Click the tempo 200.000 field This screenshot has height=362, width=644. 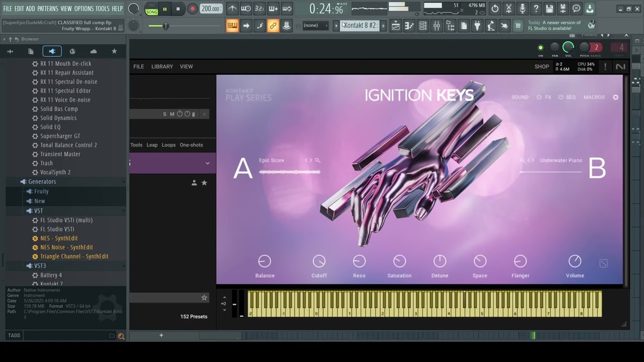point(210,9)
